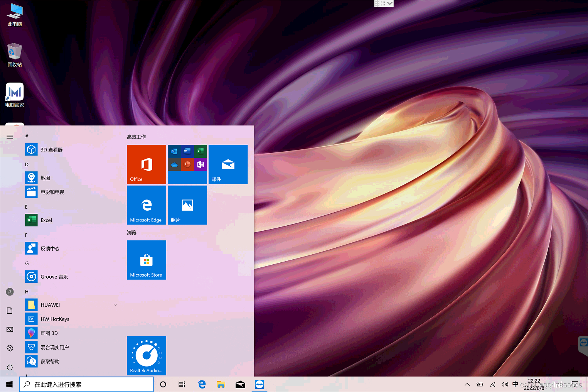
Task: Toggle the 中 input method indicator
Action: [515, 384]
